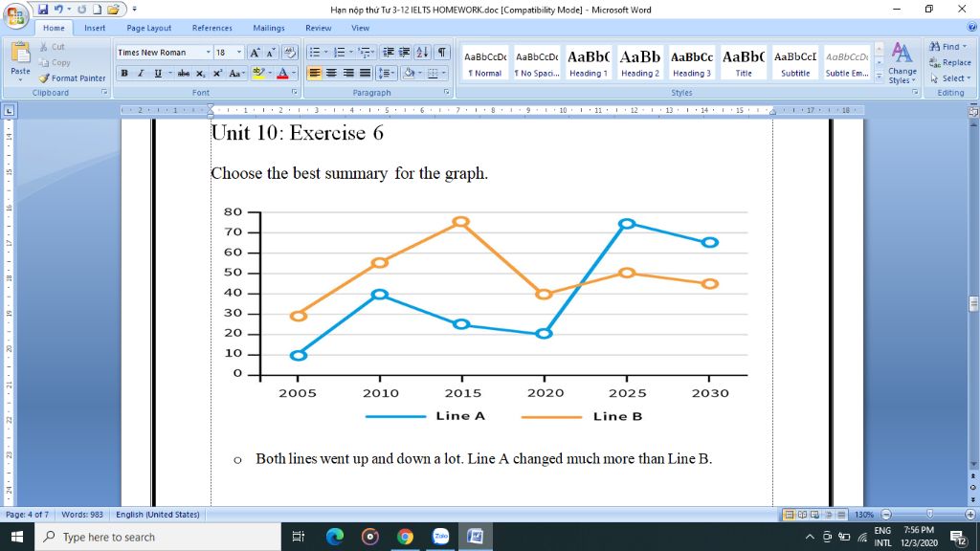Apply the Subtitle style

[x=795, y=62]
